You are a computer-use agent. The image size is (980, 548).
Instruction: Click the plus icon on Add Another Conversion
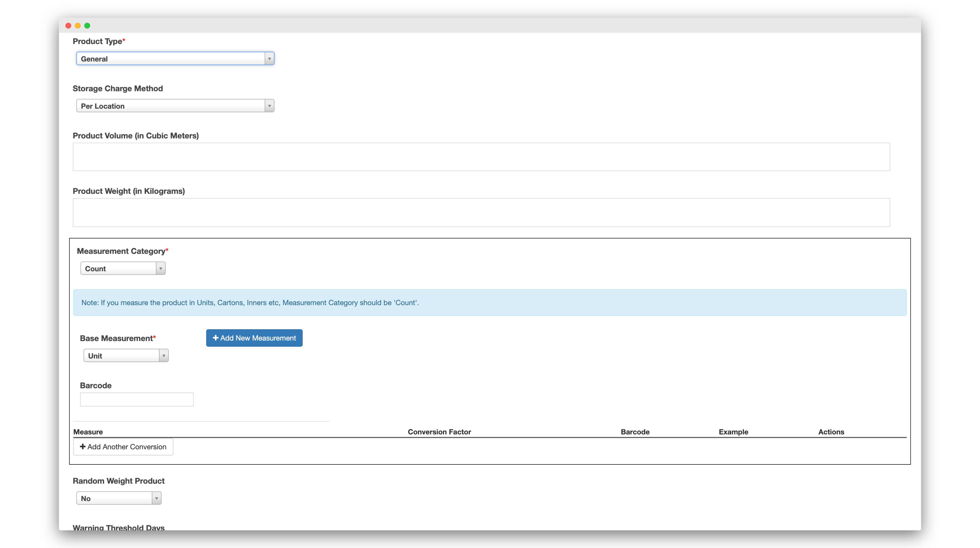[x=82, y=447]
